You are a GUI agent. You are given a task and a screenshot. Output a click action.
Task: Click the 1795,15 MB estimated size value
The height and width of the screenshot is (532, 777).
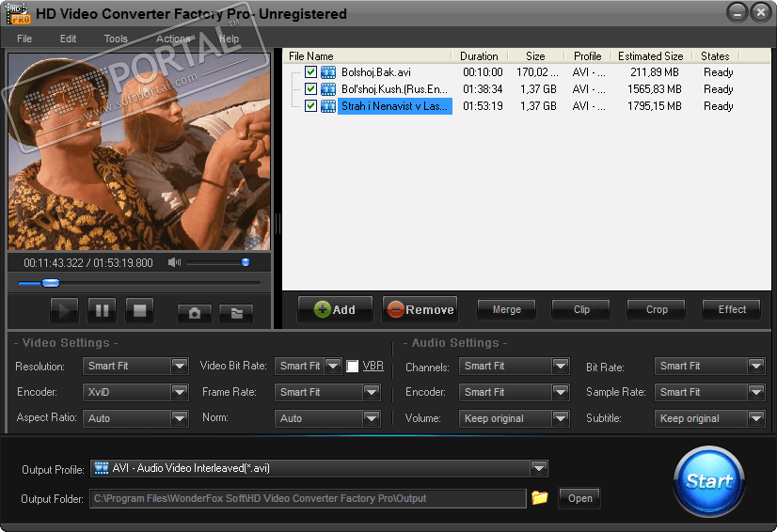655,106
